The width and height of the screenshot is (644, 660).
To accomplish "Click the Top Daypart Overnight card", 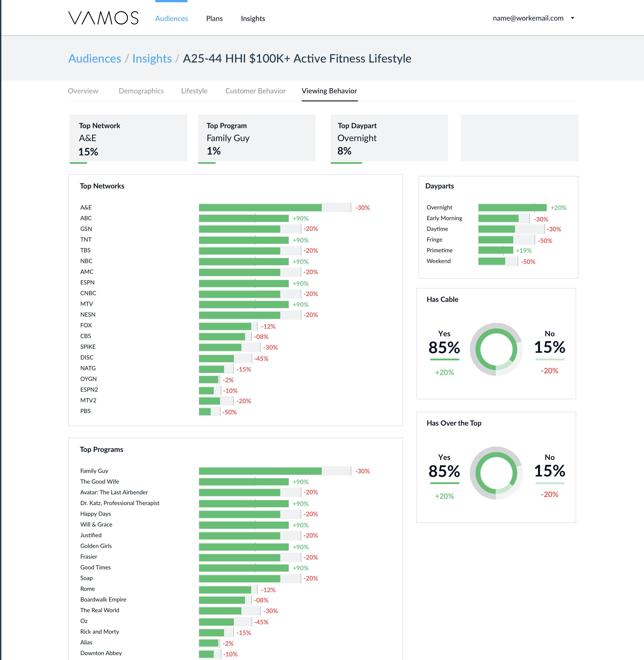I will (x=389, y=138).
